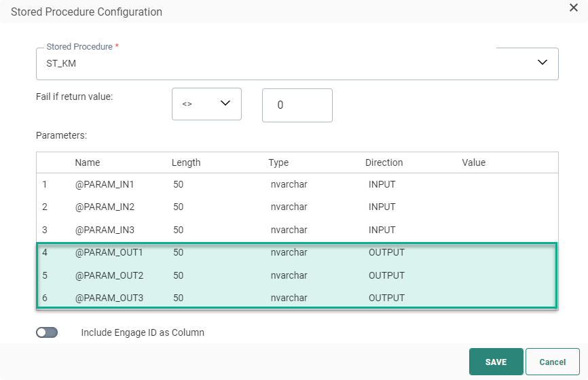Click the Direction column header
Viewport: 588px width, 380px height.
(384, 162)
